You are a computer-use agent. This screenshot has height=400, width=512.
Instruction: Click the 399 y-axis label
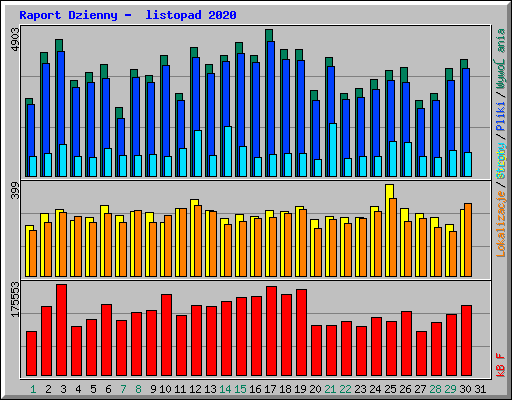point(15,190)
